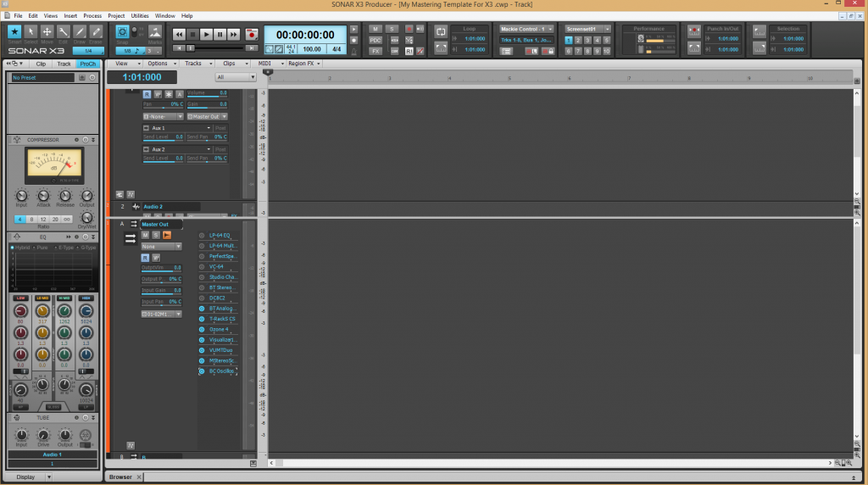Click the Snap to grid icon
868x485 pixels.
point(122,31)
